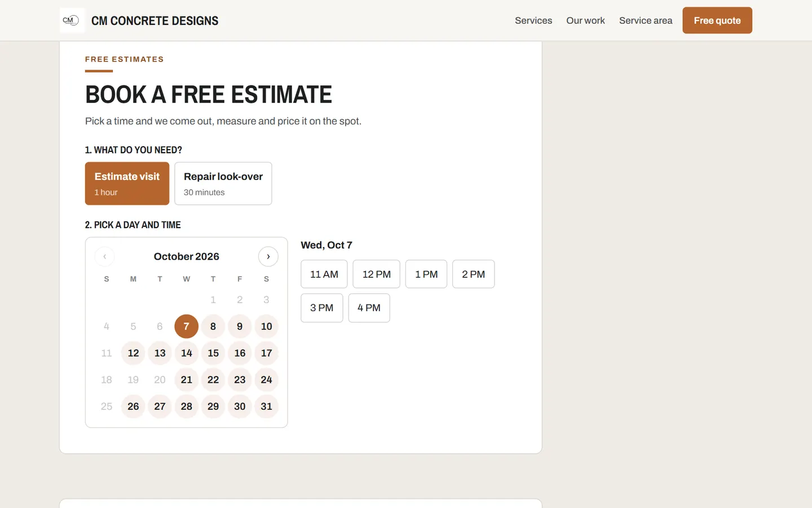The height and width of the screenshot is (508, 812).
Task: Click the '2. Pick a day and time' label
Action: (x=133, y=225)
